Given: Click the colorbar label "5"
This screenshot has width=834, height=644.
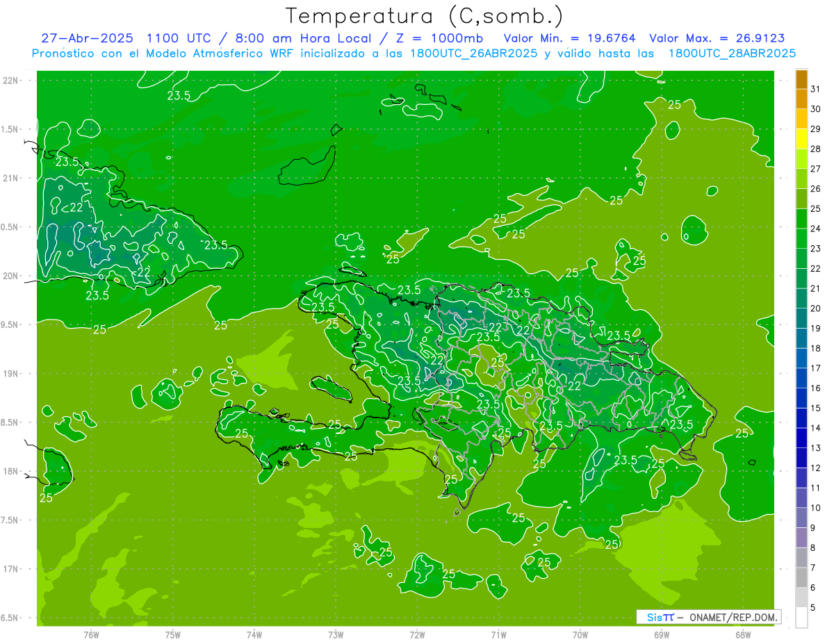Looking at the screenshot, I should 813,607.
